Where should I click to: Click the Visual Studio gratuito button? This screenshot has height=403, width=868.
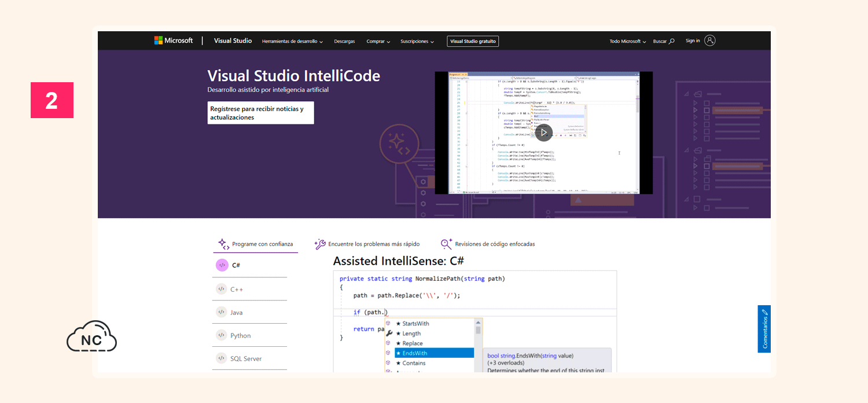[473, 41]
